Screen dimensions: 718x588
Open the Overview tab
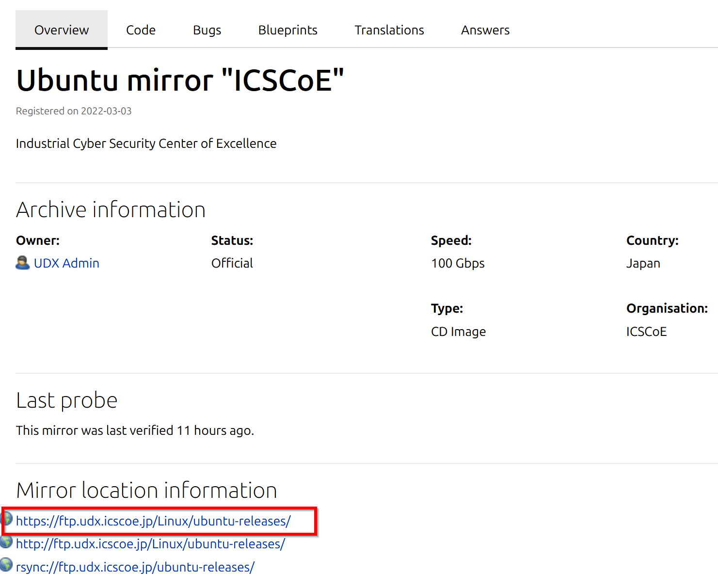pos(62,30)
